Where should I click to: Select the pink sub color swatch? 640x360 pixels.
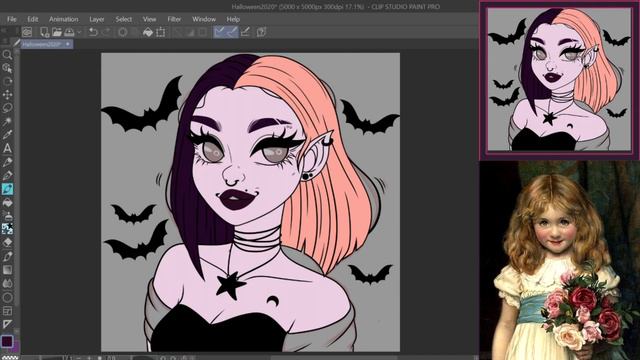[16, 348]
